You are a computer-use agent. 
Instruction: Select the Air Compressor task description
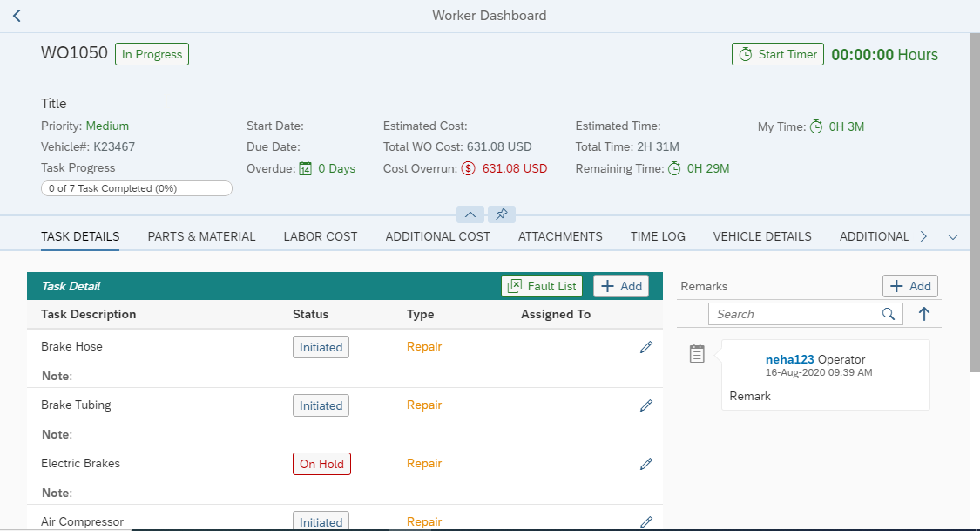(x=82, y=521)
